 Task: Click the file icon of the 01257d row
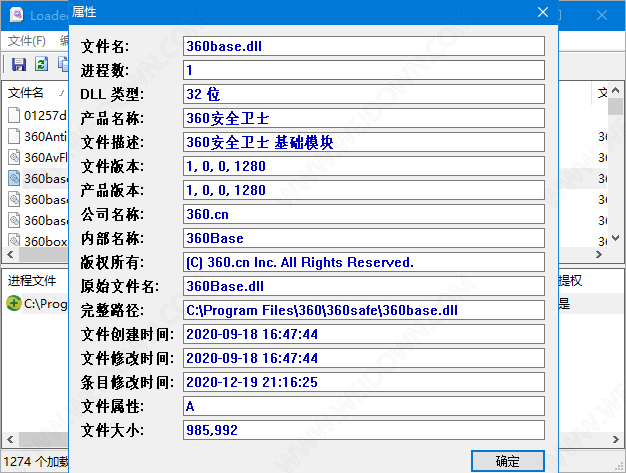14,115
